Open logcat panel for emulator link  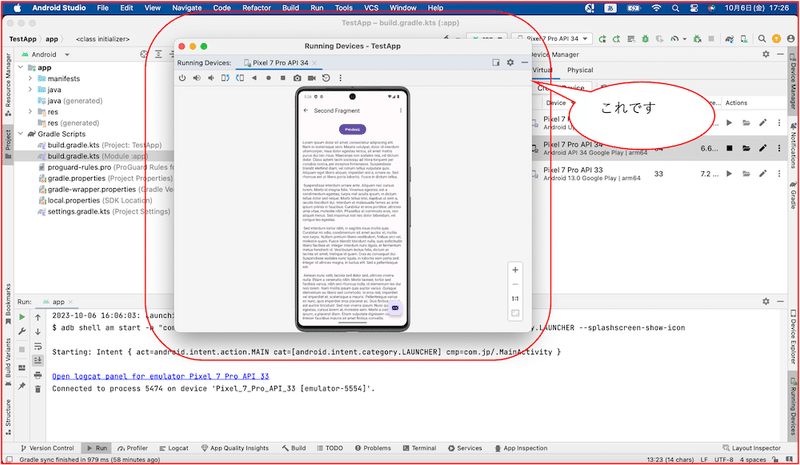pyautogui.click(x=160, y=376)
